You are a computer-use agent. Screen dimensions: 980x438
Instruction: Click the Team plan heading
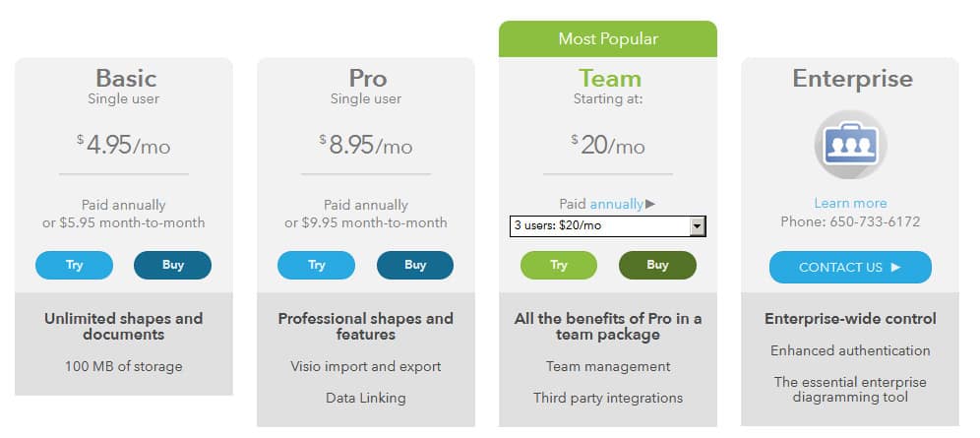(609, 78)
